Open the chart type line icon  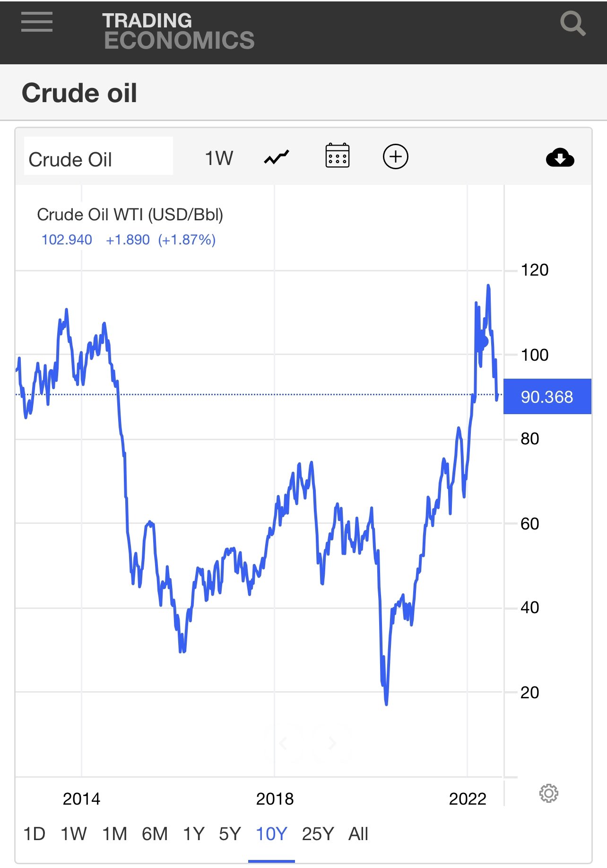click(277, 157)
